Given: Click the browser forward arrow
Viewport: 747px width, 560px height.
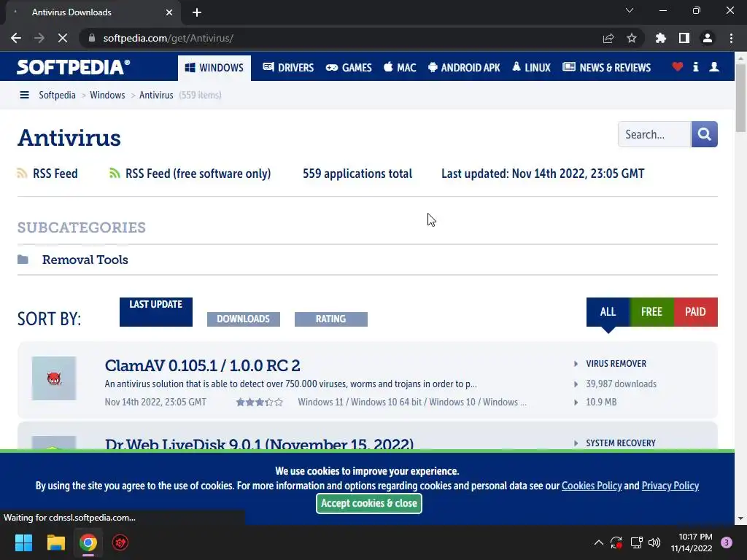Looking at the screenshot, I should pyautogui.click(x=39, y=38).
